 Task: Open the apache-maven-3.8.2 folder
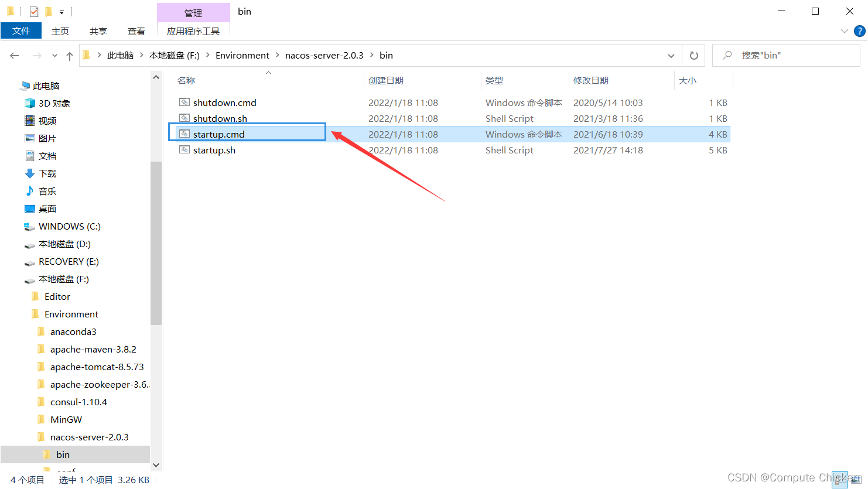93,350
